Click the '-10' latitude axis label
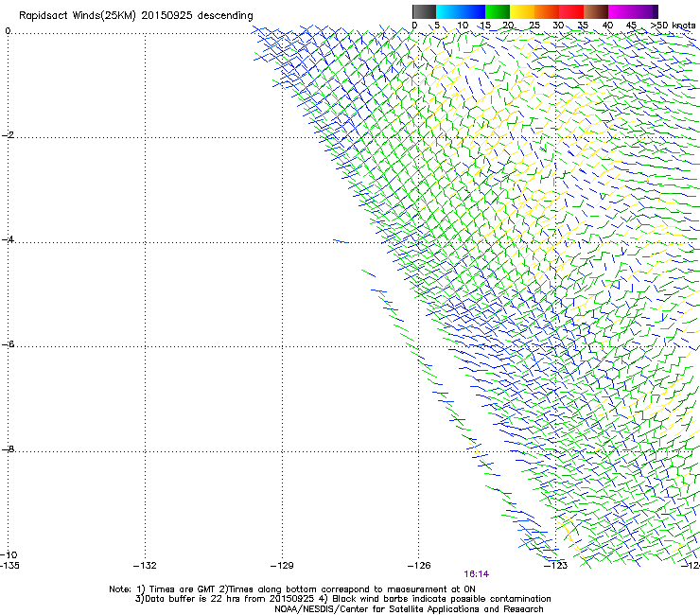This screenshot has height=615, width=700. click(9, 554)
